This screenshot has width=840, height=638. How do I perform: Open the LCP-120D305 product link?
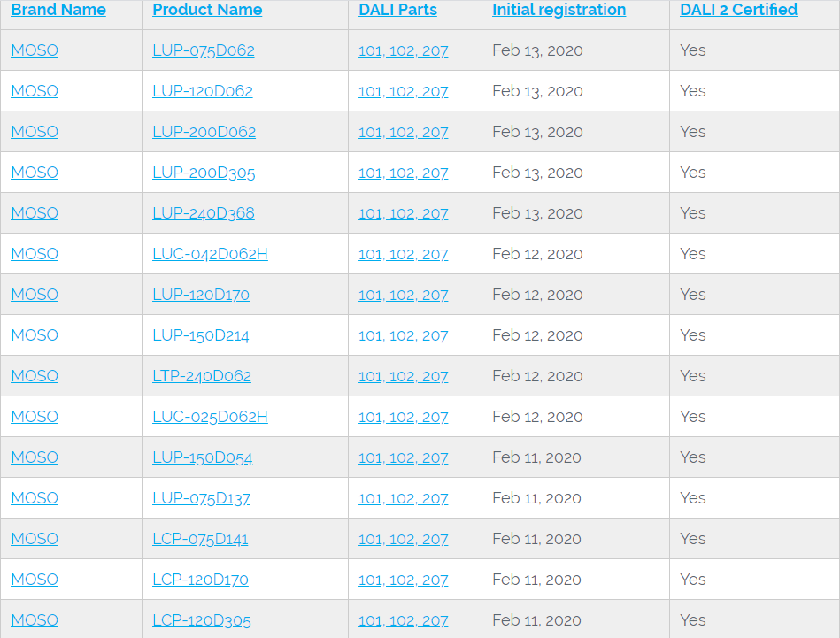(x=202, y=620)
